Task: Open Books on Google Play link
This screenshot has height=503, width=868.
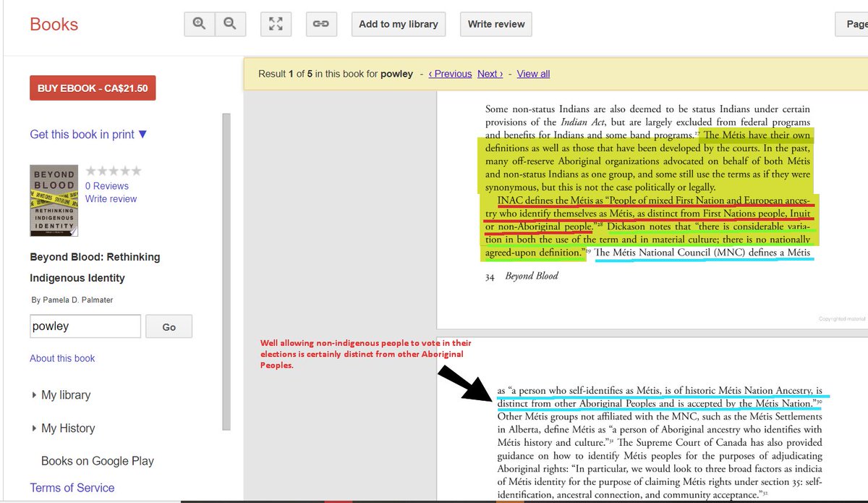Action: click(x=98, y=461)
